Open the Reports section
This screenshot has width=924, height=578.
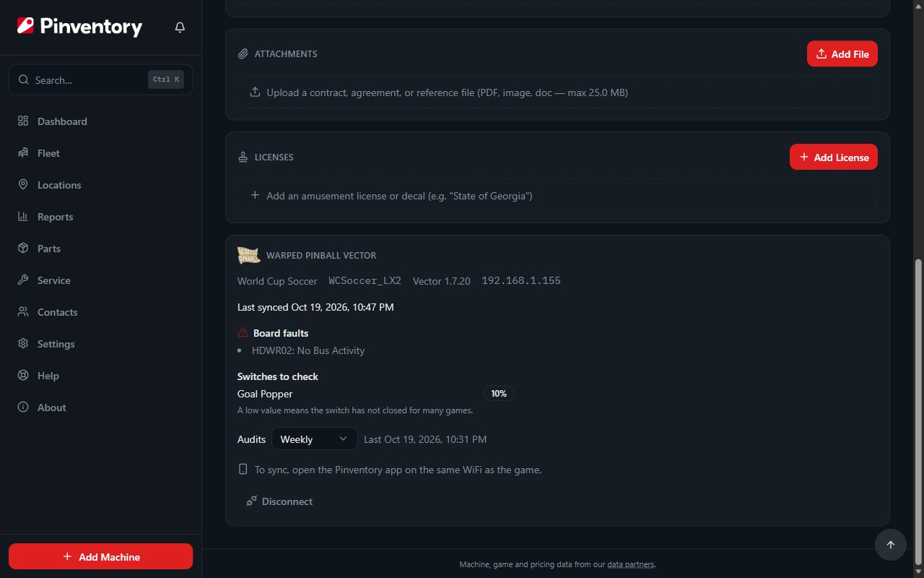100,217
